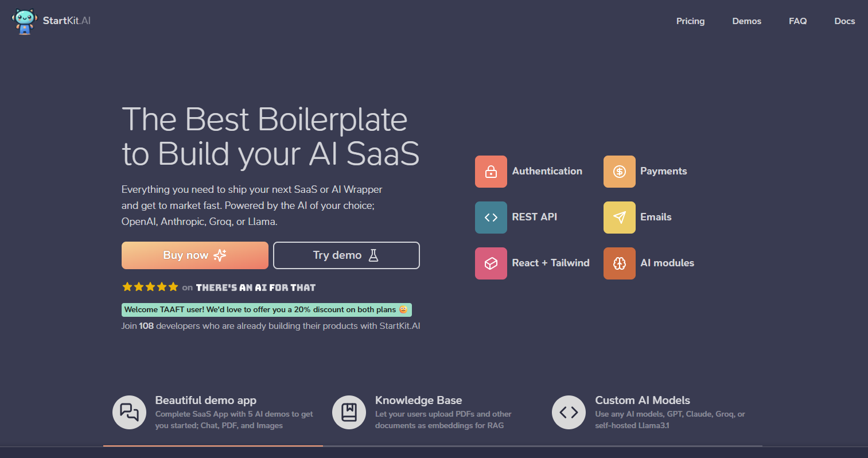Viewport: 868px width, 458px height.
Task: Click the 20% discount welcome banner
Action: pos(266,310)
